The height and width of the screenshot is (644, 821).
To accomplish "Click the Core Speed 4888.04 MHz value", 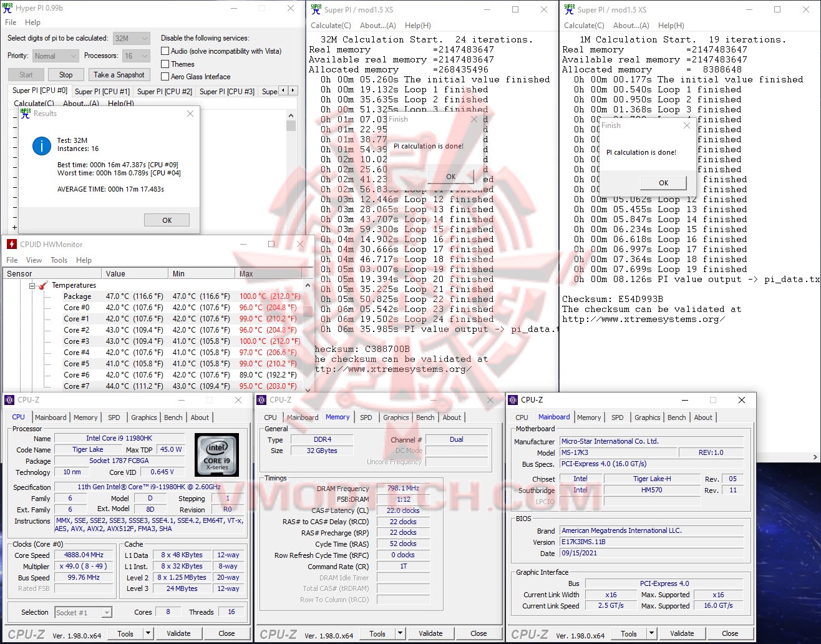I will point(85,555).
